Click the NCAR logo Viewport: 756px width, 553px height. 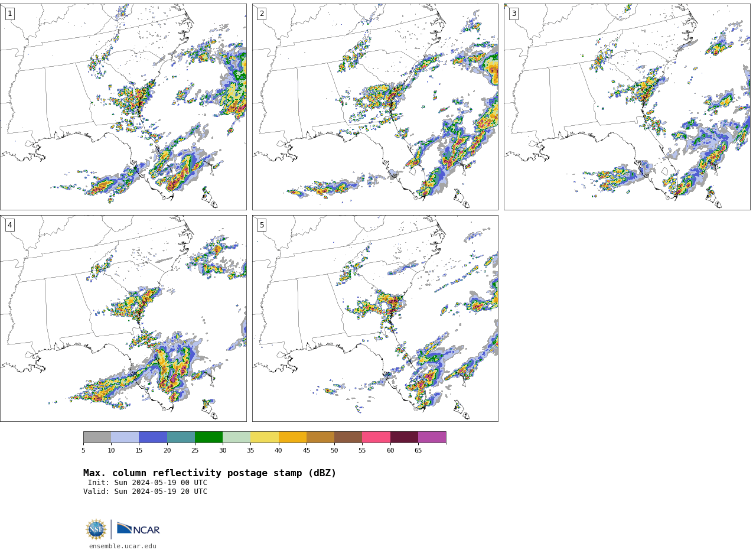(x=138, y=529)
